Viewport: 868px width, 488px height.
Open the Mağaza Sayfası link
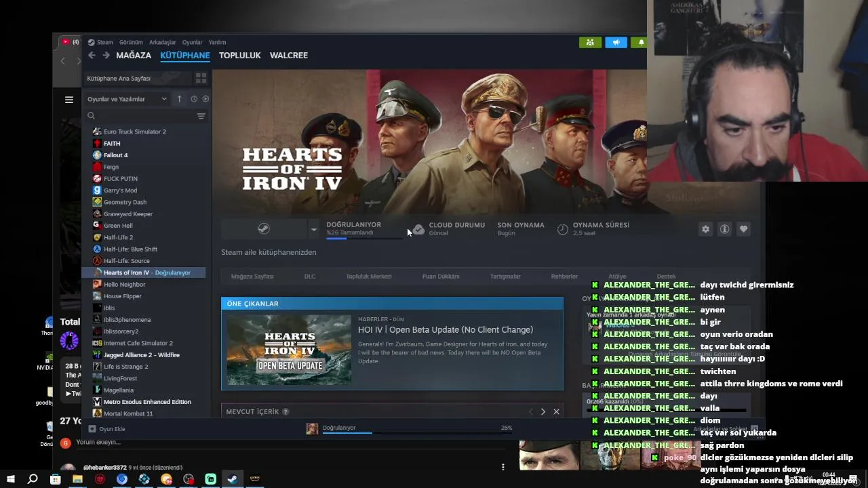[x=252, y=277]
